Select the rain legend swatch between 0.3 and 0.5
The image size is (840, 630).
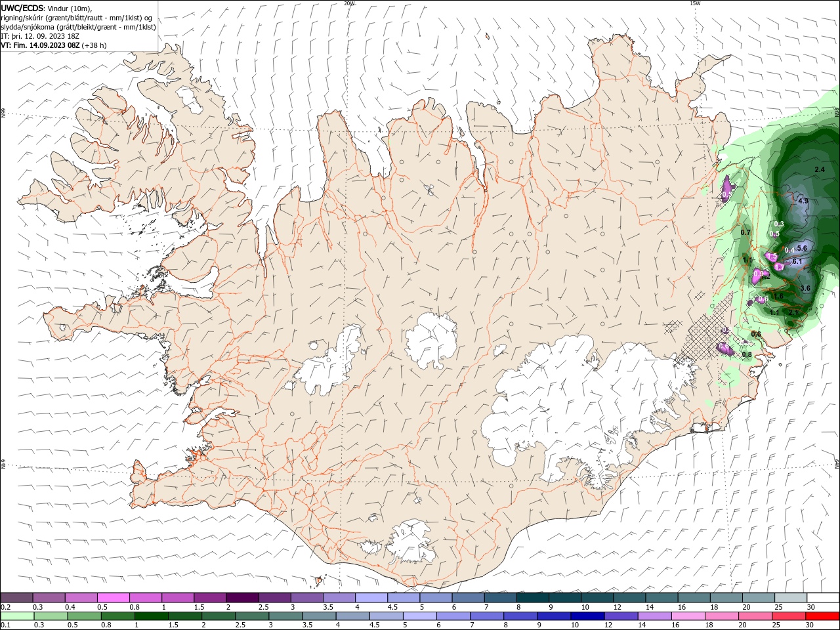click(51, 616)
